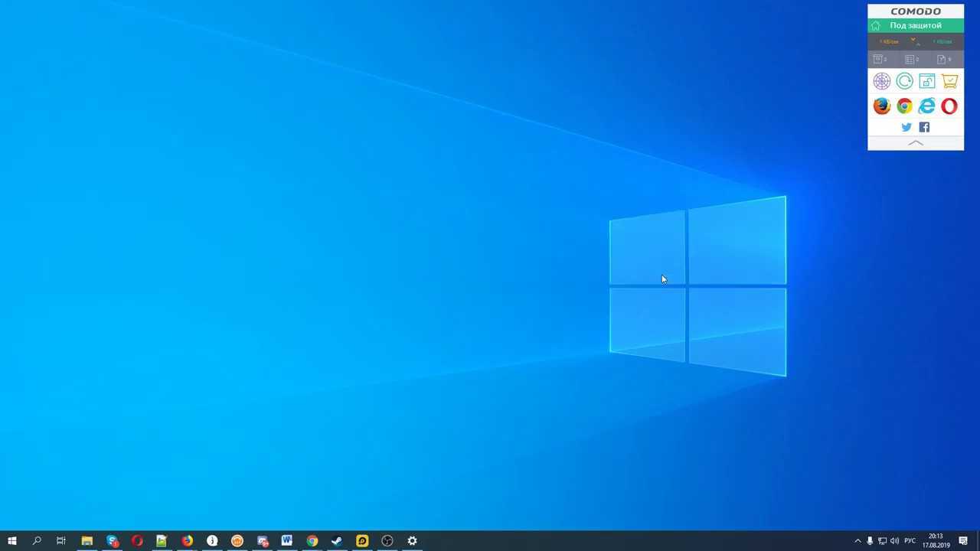Click the COMODO logo header
Screen dimensions: 980x551
click(916, 11)
